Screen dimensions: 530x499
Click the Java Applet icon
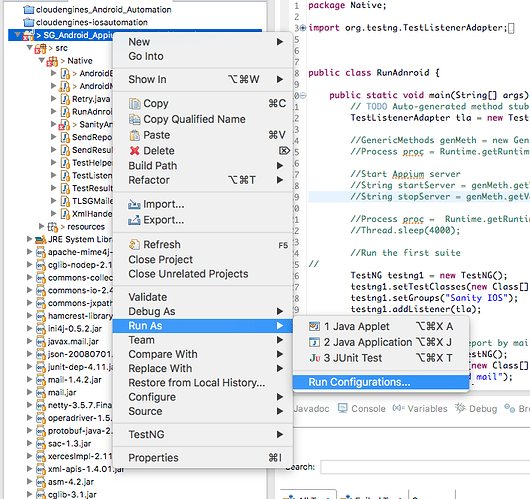[x=314, y=326]
